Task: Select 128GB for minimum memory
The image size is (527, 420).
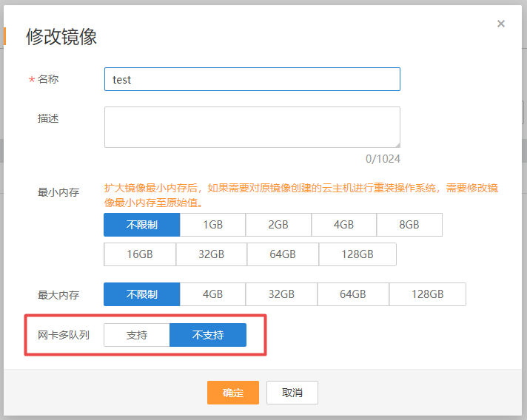Action: coord(358,254)
